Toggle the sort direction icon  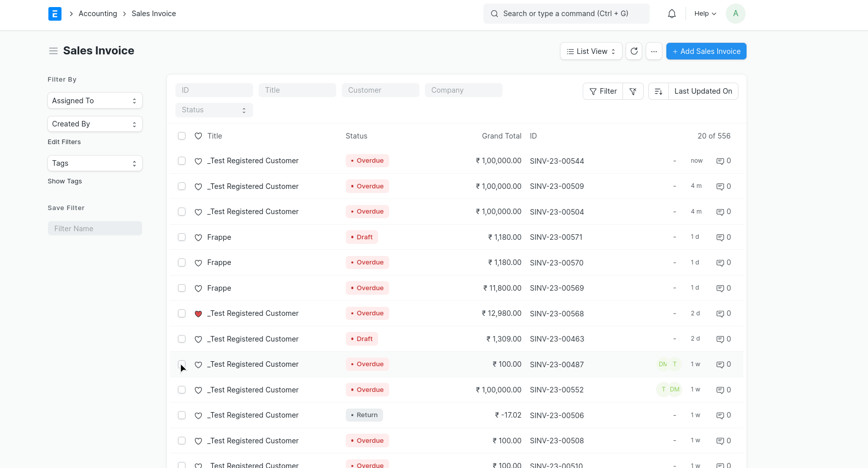point(658,91)
